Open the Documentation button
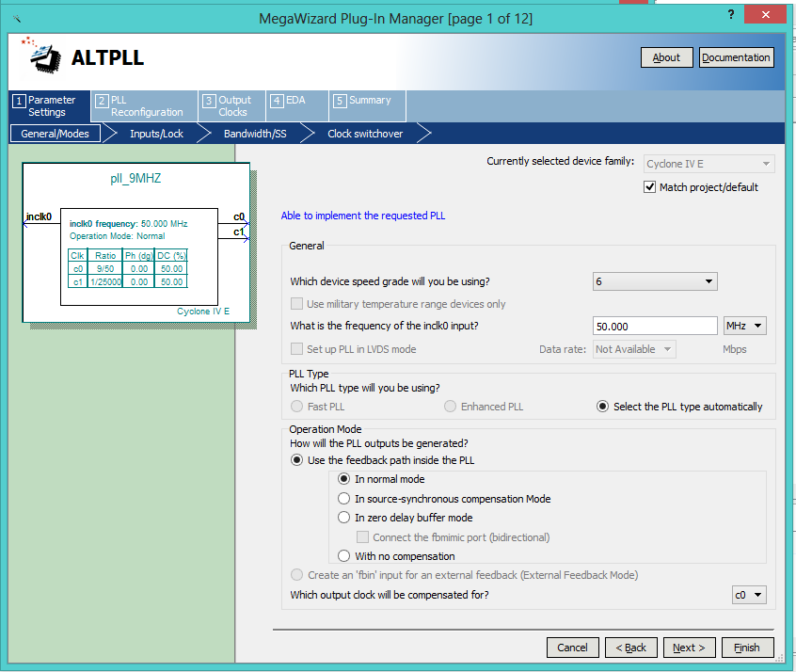The width and height of the screenshot is (796, 672). [x=736, y=57]
